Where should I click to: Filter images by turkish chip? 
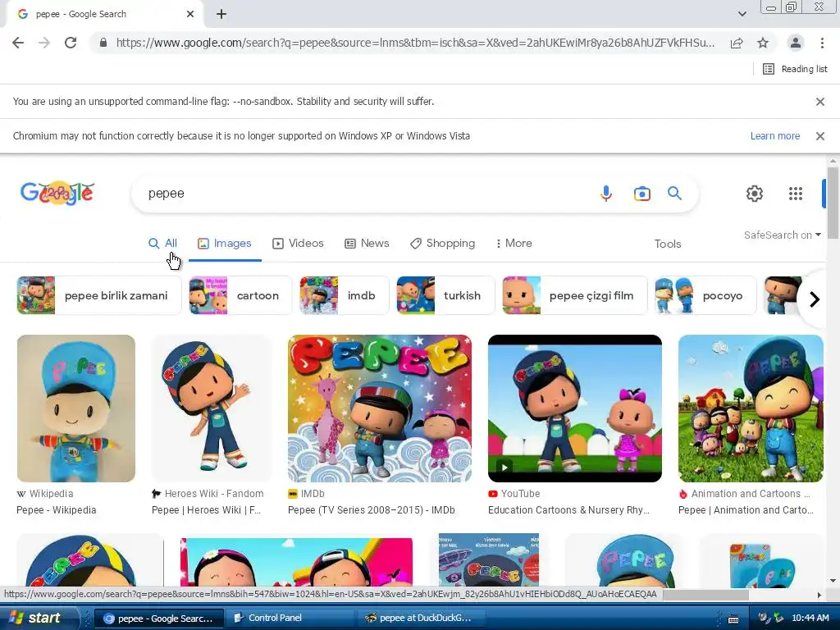coord(445,295)
